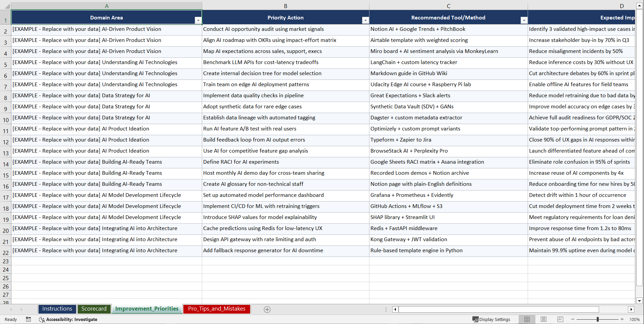The image size is (644, 324).
Task: Open the Recommended Tool/Method filter dropdown
Action: point(524,20)
